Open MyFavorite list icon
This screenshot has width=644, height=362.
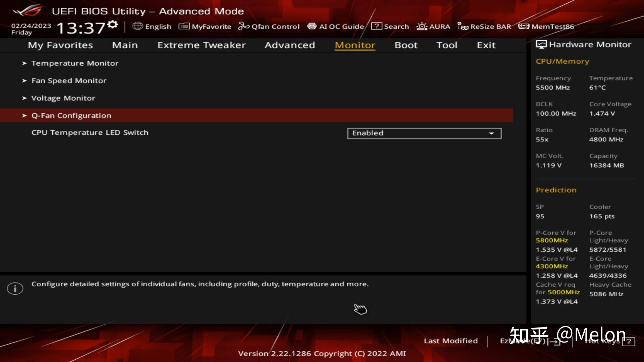click(184, 26)
